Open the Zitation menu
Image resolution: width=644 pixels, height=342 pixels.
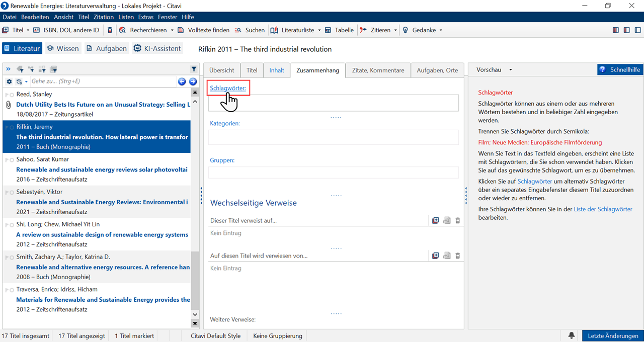[x=104, y=17]
